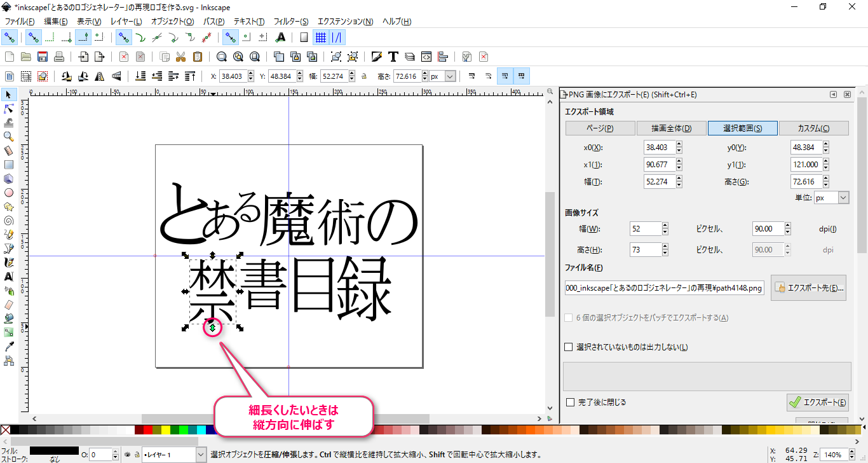Viewport: 868px width, 463px height.
Task: Click the Save document icon
Action: click(x=43, y=57)
